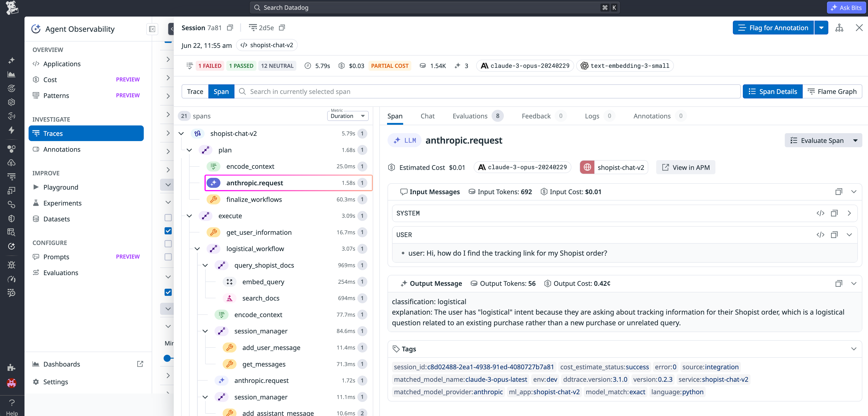Screen dimensions: 868x416
Task: Switch to Flame Graph view
Action: (832, 92)
